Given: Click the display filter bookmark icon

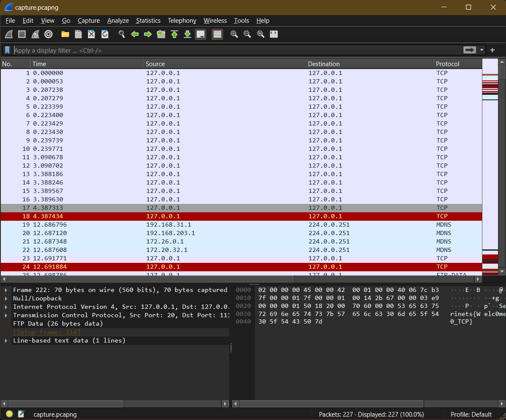Looking at the screenshot, I should coord(7,50).
